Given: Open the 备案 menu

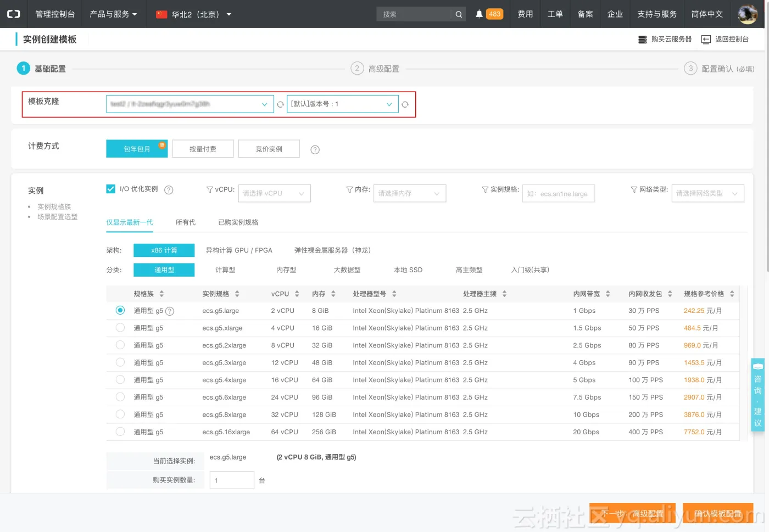Looking at the screenshot, I should click(x=585, y=14).
